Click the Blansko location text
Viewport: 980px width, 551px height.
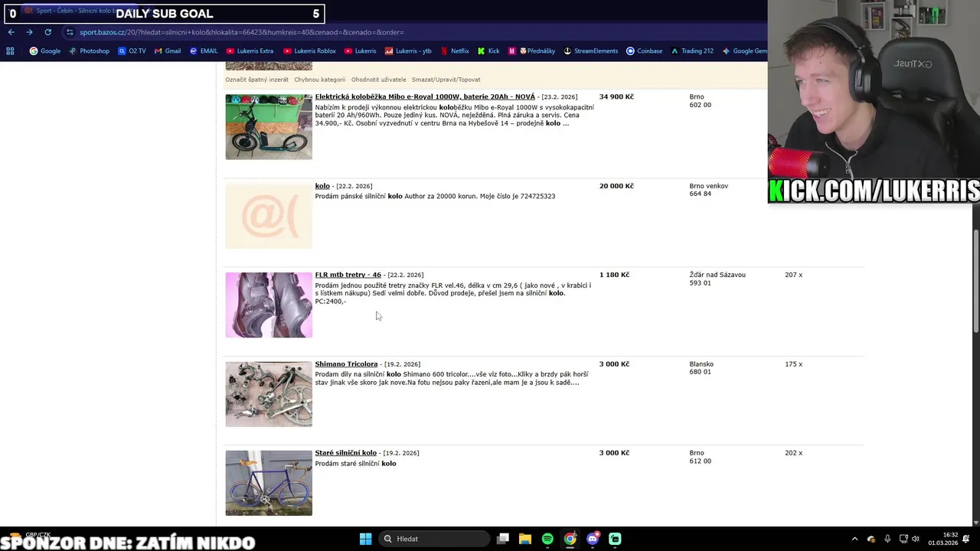coord(701,364)
